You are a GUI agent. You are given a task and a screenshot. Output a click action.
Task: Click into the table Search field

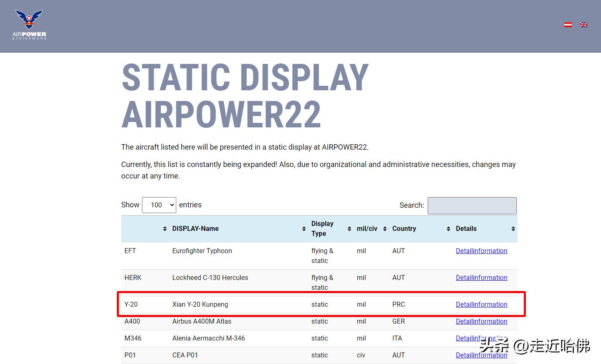[x=472, y=205]
